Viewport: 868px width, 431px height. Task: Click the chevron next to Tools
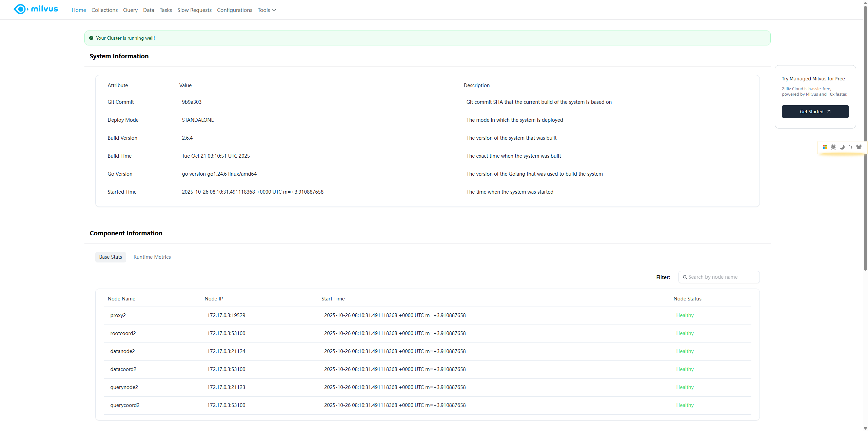[x=274, y=10]
